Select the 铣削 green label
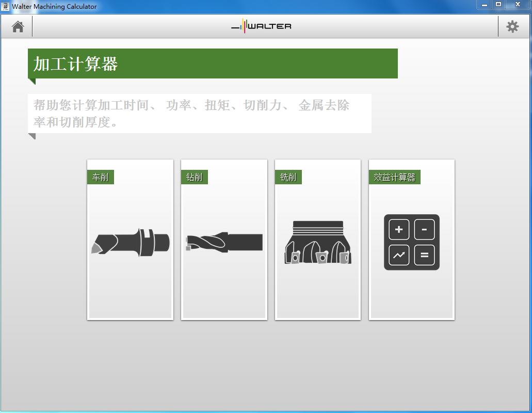This screenshot has height=413, width=532. click(x=288, y=177)
